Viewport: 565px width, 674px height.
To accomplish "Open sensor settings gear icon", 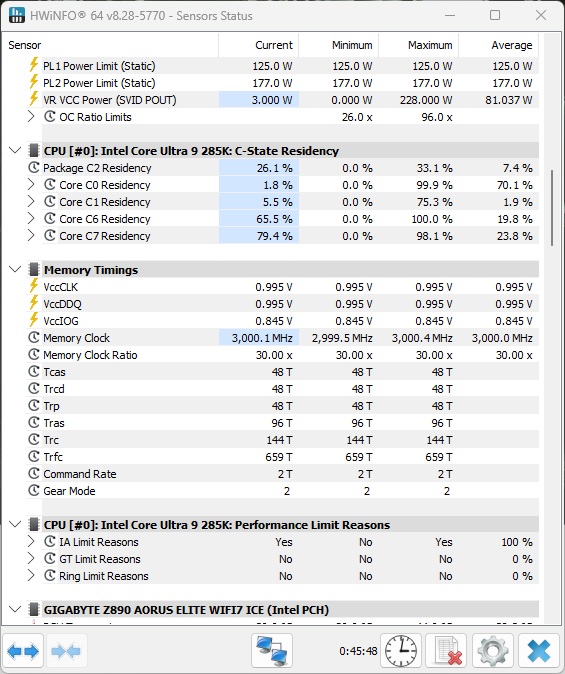I will [x=493, y=651].
